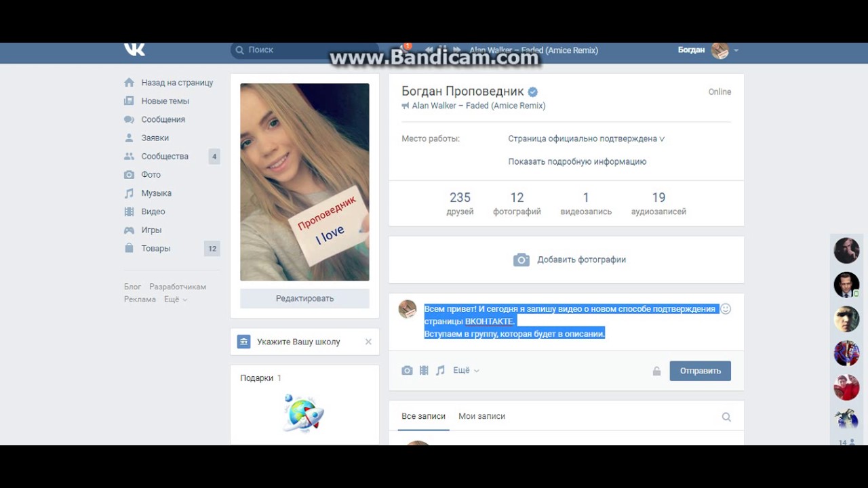Click the Игры gamepad icon
Viewport: 868px width, 488px height.
[129, 230]
